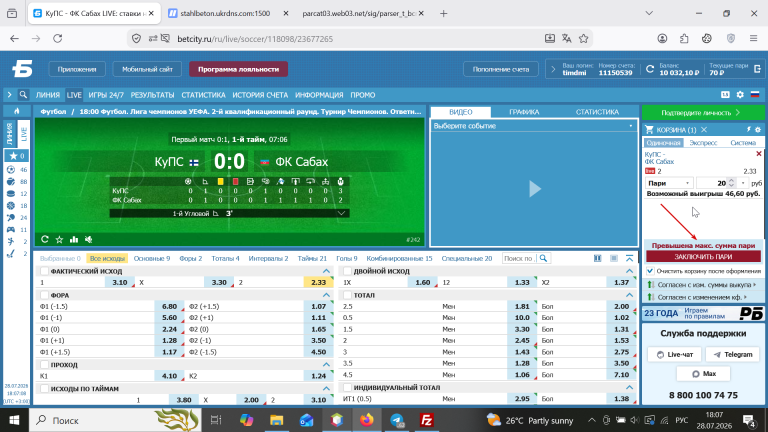Add match to favorites with star icon

click(x=59, y=240)
